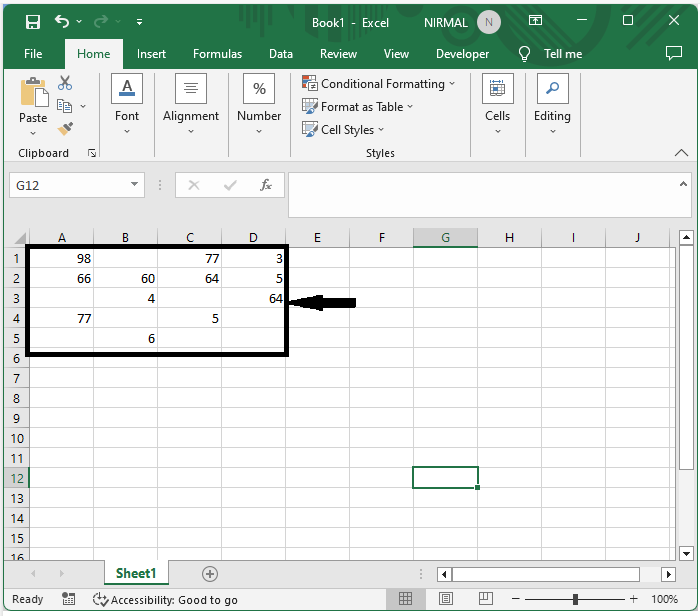Click the Undo arrow icon
Image resolution: width=700 pixels, height=616 pixels.
(63, 21)
